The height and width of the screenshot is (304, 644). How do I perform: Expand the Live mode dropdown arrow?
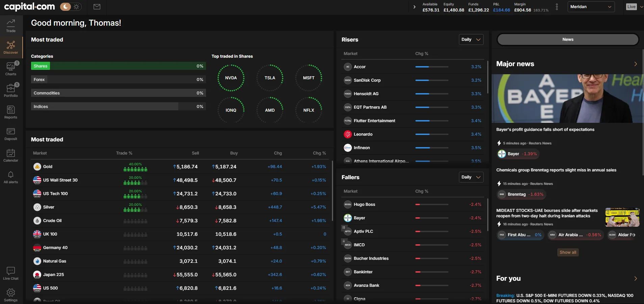click(x=641, y=7)
